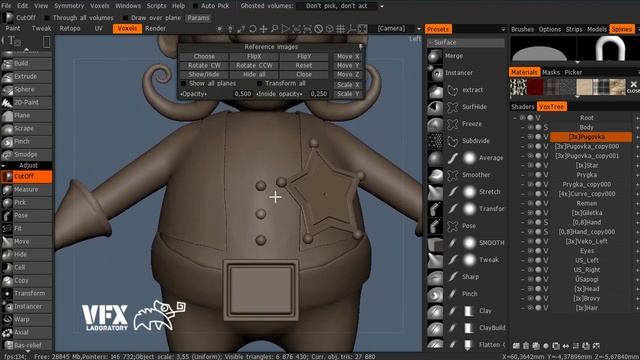
Task: Select the Axial tool
Action: point(27,333)
